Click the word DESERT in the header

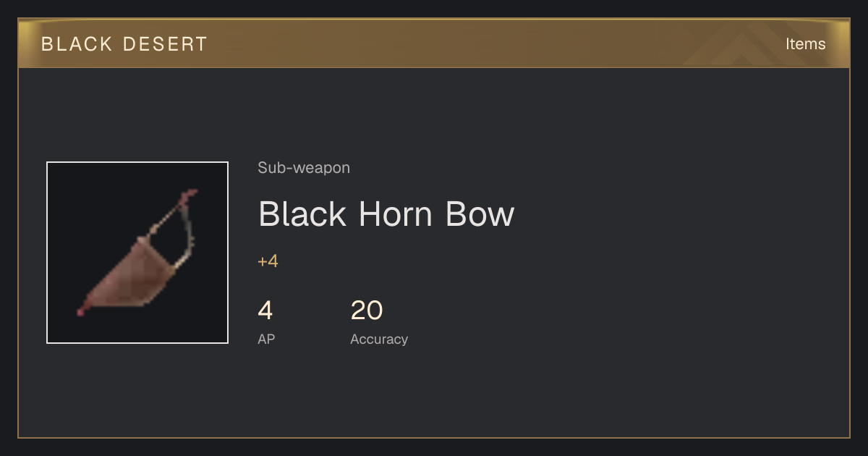pyautogui.click(x=165, y=44)
